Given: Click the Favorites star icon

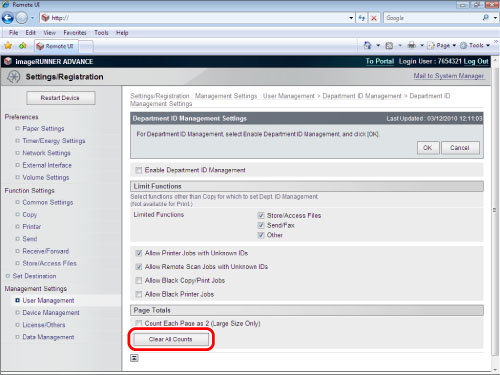Looking at the screenshot, I should click(x=8, y=46).
